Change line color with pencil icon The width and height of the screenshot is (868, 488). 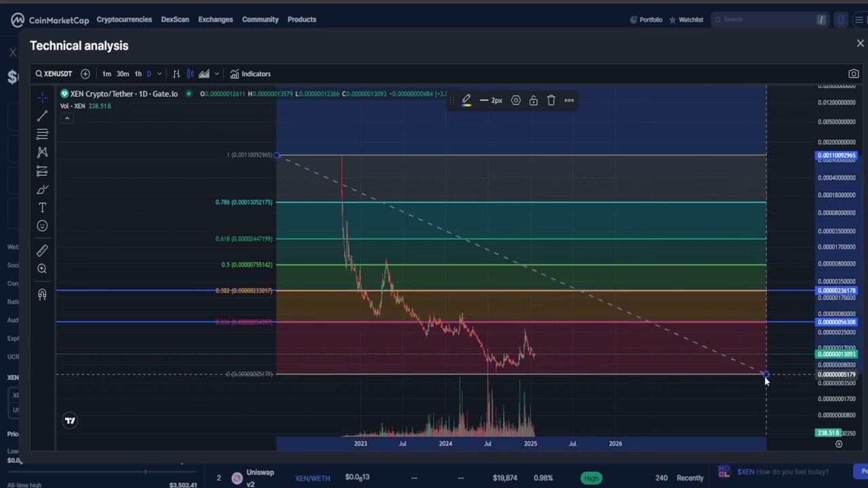click(x=467, y=100)
